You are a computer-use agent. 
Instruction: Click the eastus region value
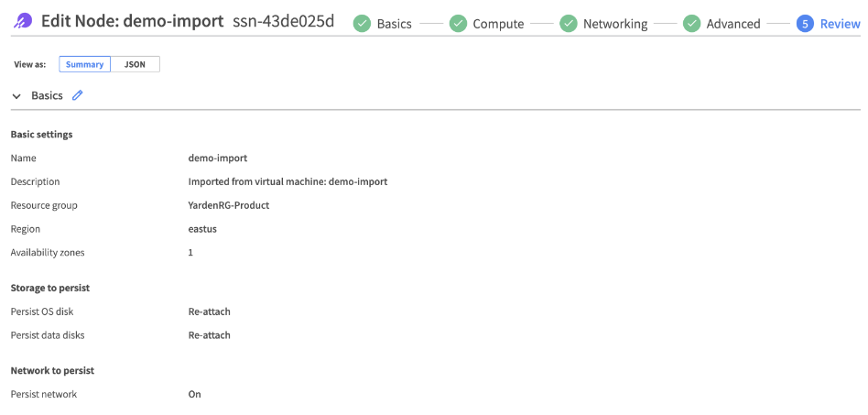tap(202, 229)
